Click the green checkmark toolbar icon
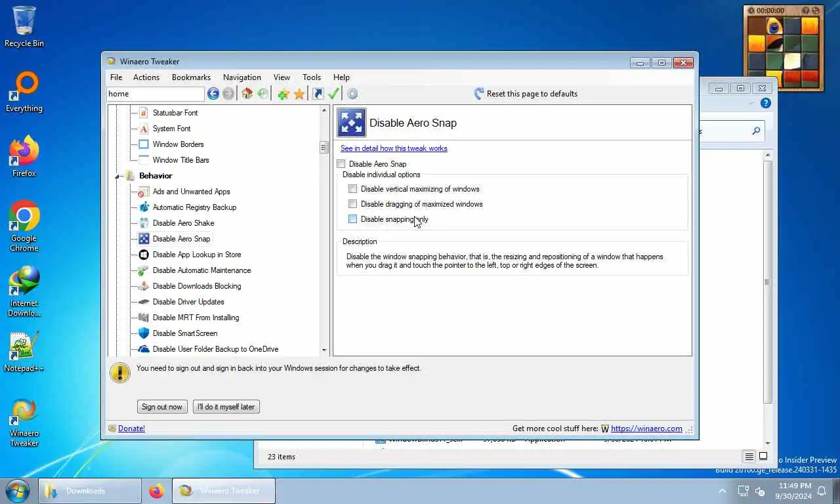Image resolution: width=840 pixels, height=504 pixels. pos(333,94)
